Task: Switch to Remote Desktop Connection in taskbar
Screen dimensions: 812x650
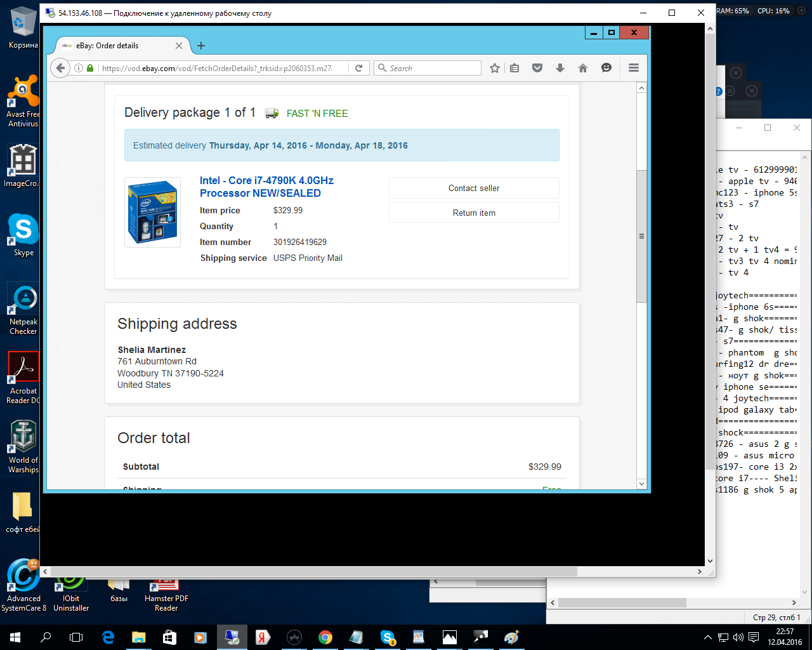Action: (x=232, y=637)
